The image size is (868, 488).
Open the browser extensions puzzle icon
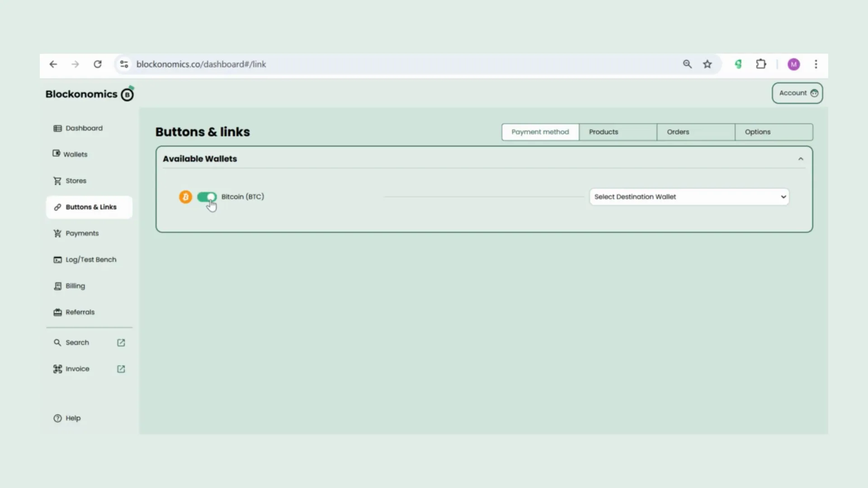[x=761, y=64]
